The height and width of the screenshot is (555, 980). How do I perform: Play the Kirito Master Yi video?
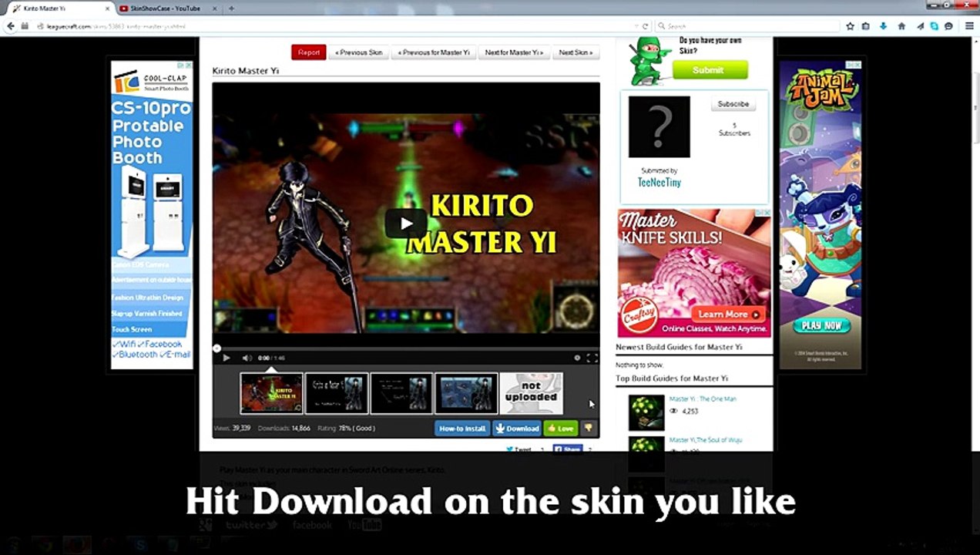[x=406, y=224]
